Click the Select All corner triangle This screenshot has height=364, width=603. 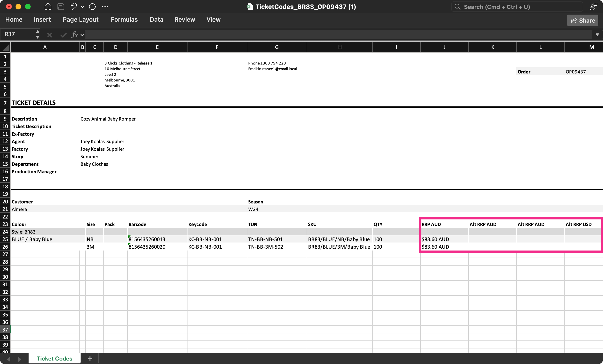coord(5,47)
